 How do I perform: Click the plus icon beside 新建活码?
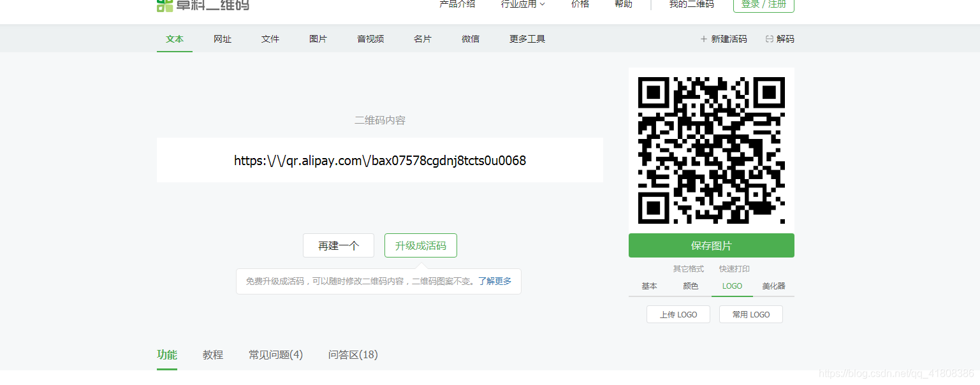(x=704, y=39)
